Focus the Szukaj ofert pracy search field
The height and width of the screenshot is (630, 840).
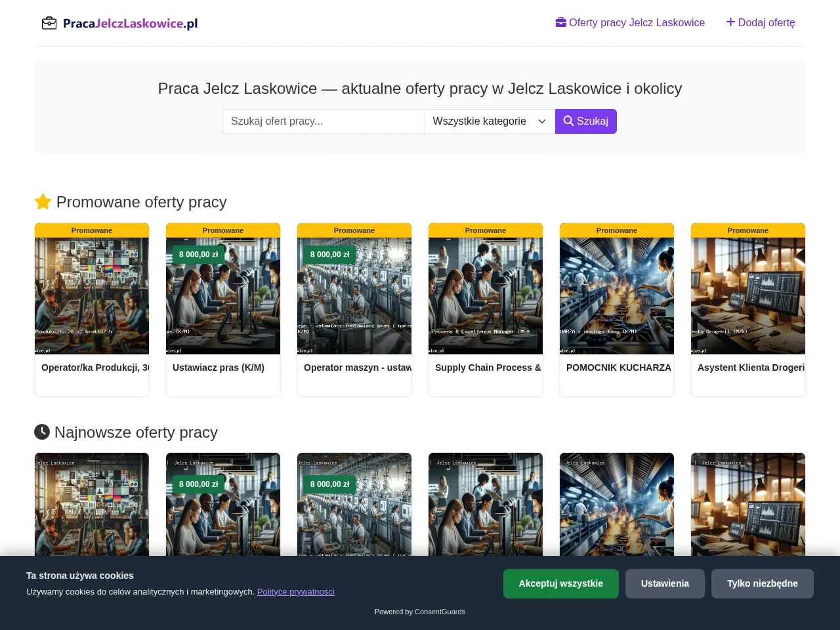coord(324,121)
